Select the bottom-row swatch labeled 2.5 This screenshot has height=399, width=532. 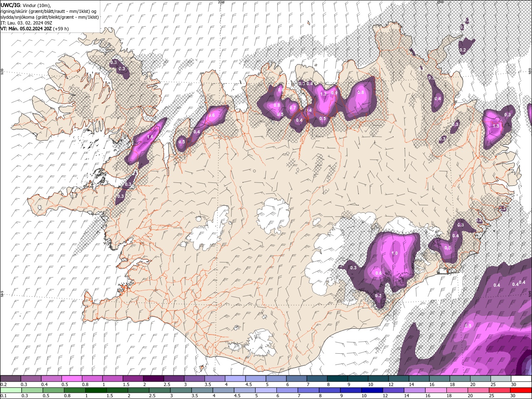pos(160,390)
